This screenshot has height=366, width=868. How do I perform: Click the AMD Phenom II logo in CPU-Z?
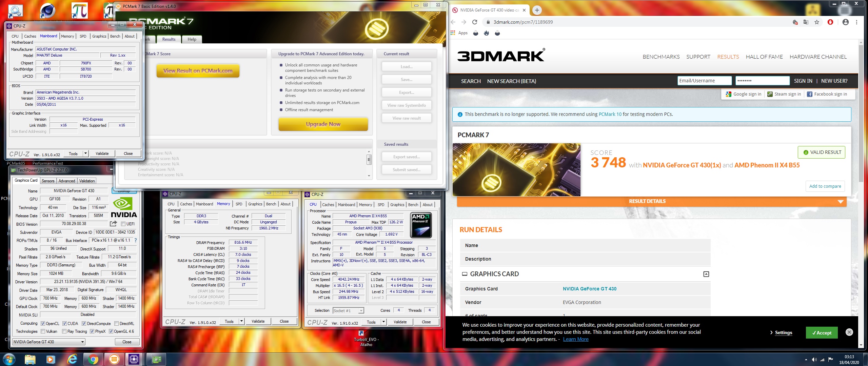(x=421, y=225)
